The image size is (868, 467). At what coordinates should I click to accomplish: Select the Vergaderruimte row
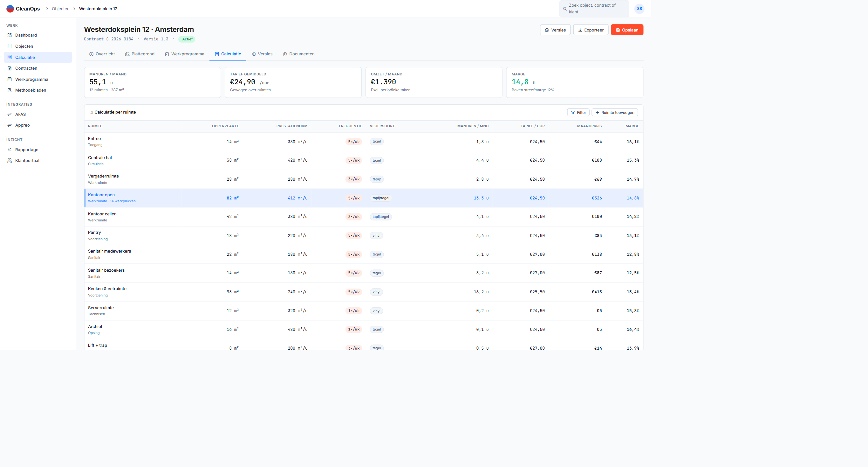tap(364, 179)
